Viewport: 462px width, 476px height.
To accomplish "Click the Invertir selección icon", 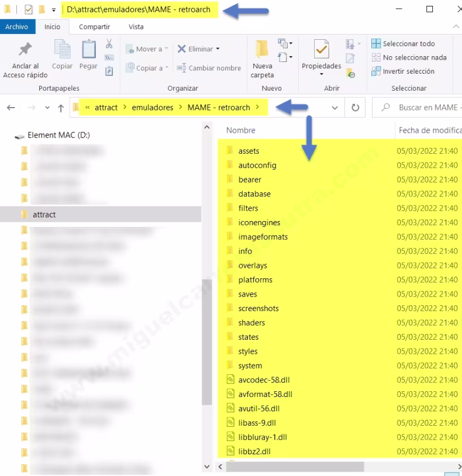I will 376,71.
